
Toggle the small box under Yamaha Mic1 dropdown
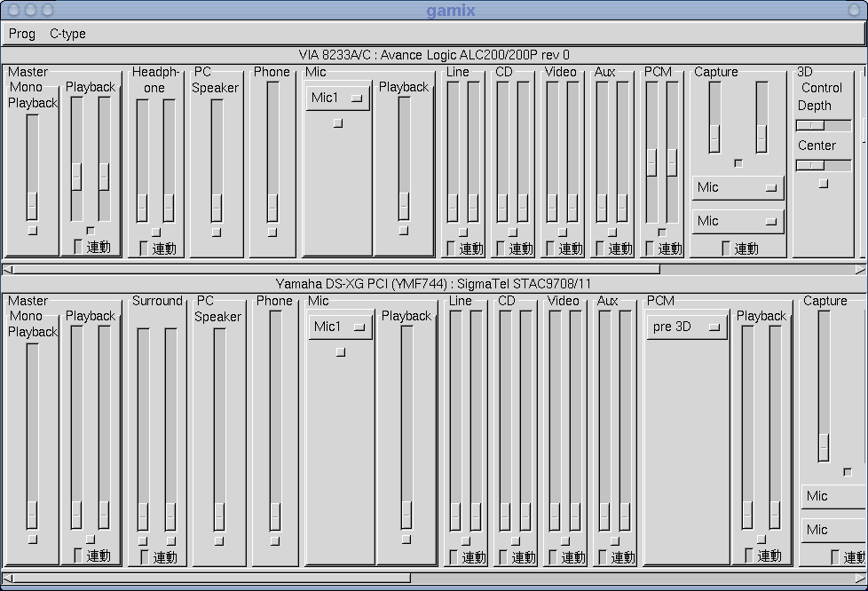tap(341, 352)
